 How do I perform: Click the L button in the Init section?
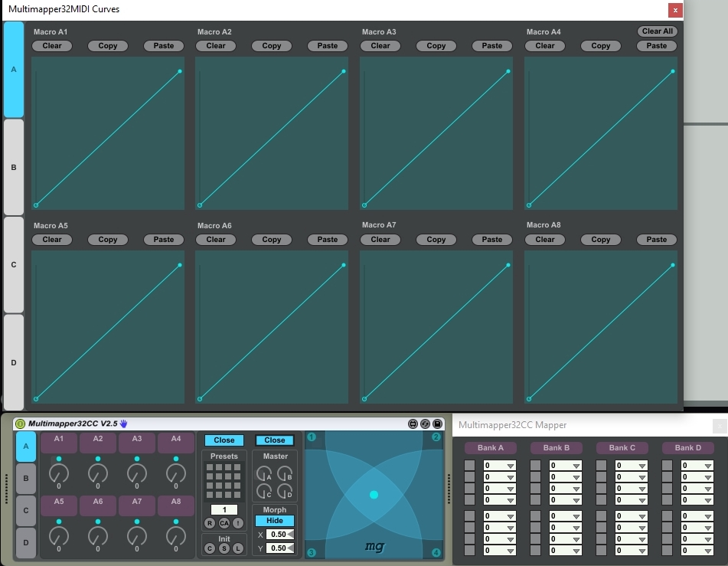[x=237, y=548]
